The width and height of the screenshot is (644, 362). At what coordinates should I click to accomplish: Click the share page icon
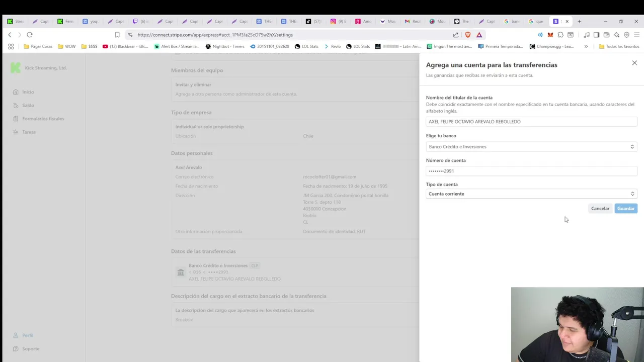click(456, 35)
